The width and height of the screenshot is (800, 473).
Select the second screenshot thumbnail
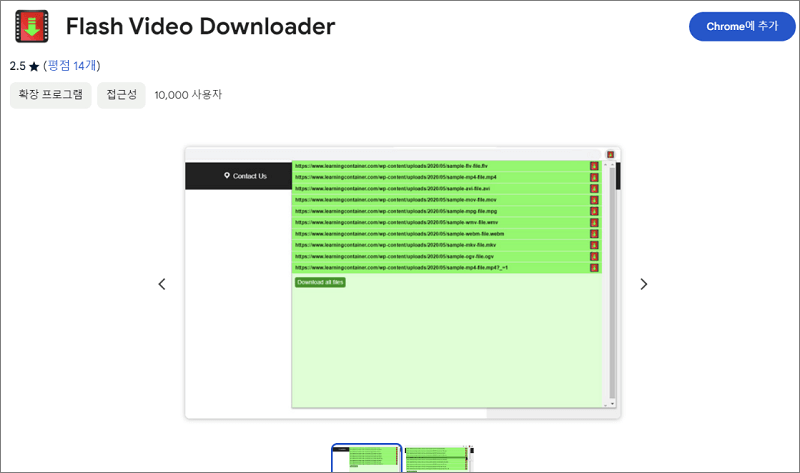[x=439, y=458]
